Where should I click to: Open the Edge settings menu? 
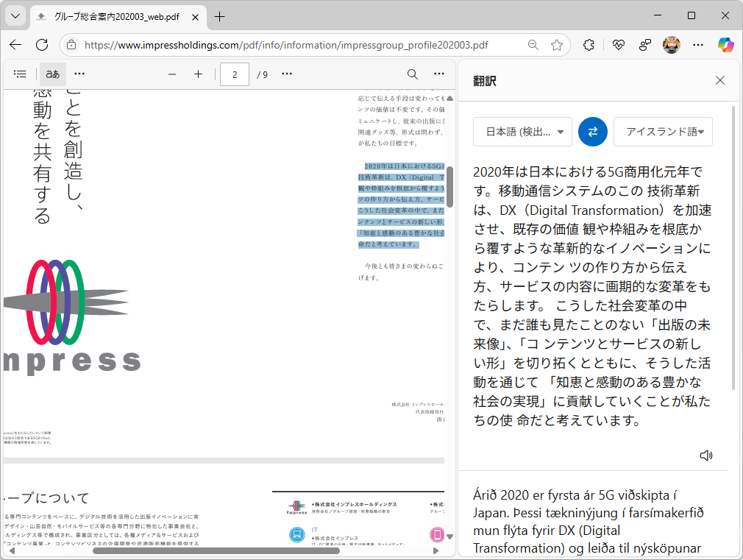697,45
